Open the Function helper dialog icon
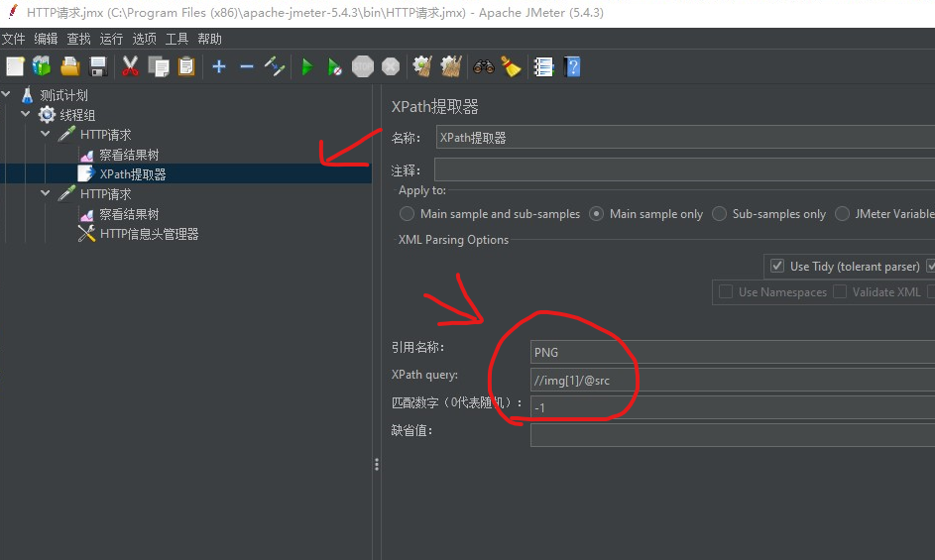The image size is (935, 560). 543,66
